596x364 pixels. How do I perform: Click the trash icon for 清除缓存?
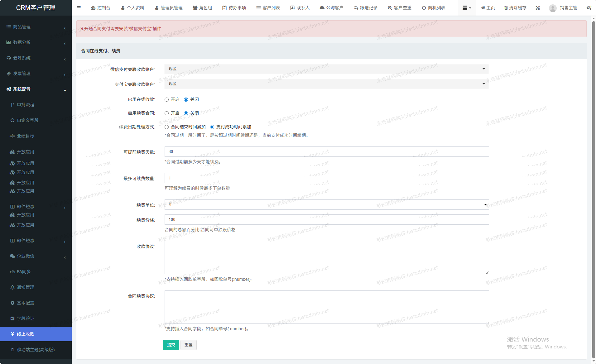(506, 8)
